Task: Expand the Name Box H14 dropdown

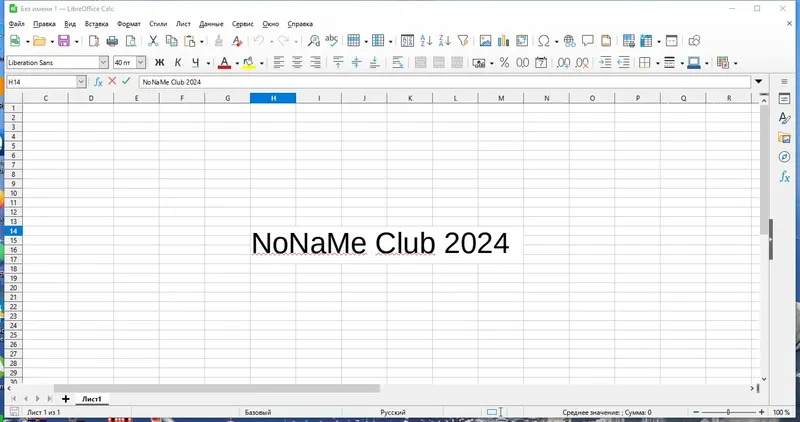Action: click(x=81, y=82)
